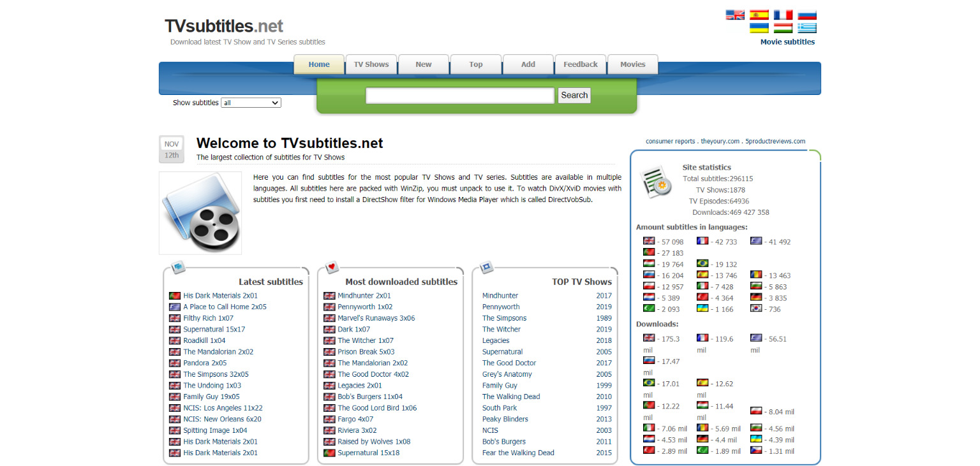Go to the Top tab
Screen dimensions: 980x466
point(476,64)
